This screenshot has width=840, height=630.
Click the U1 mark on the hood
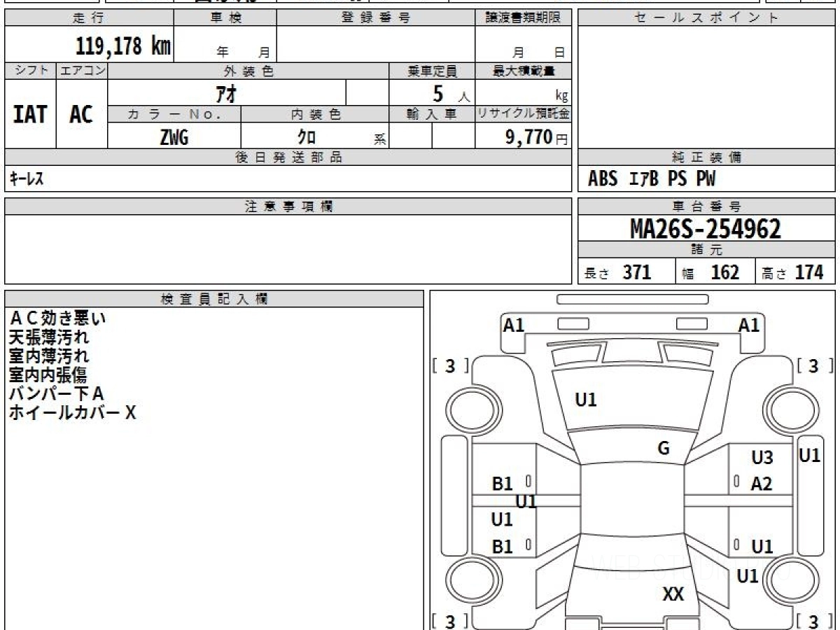click(586, 400)
